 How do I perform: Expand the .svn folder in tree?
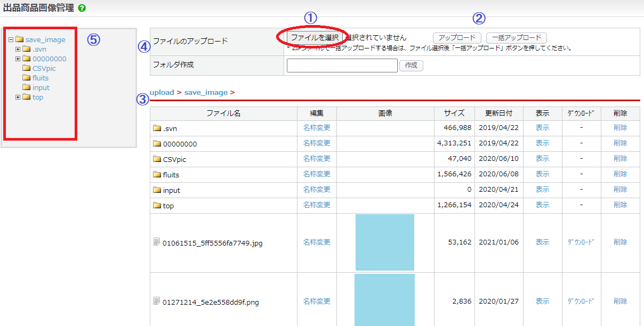tap(18, 49)
